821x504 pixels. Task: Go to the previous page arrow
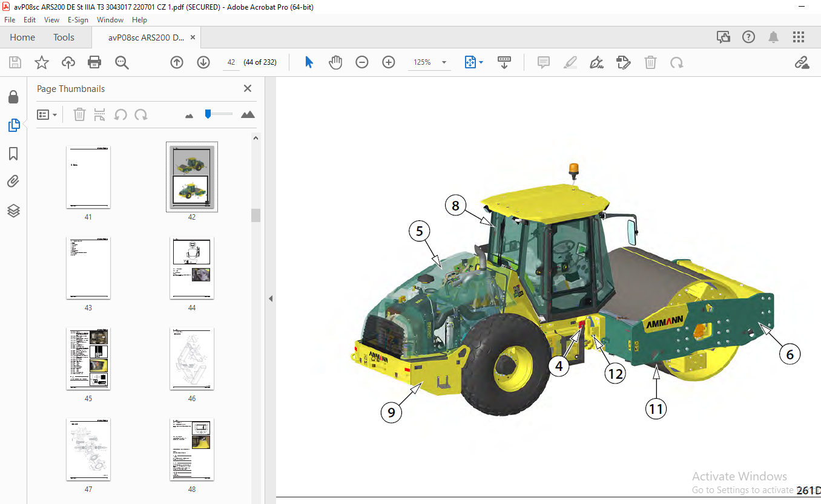(177, 62)
